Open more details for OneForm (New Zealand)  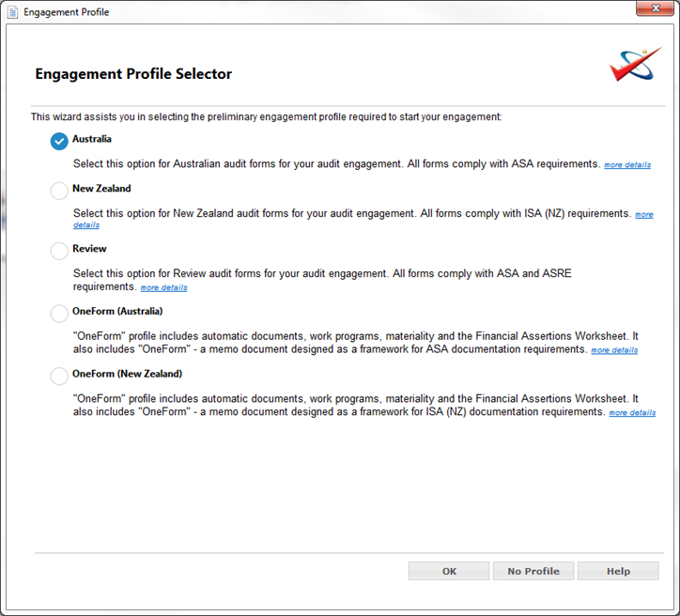(632, 412)
